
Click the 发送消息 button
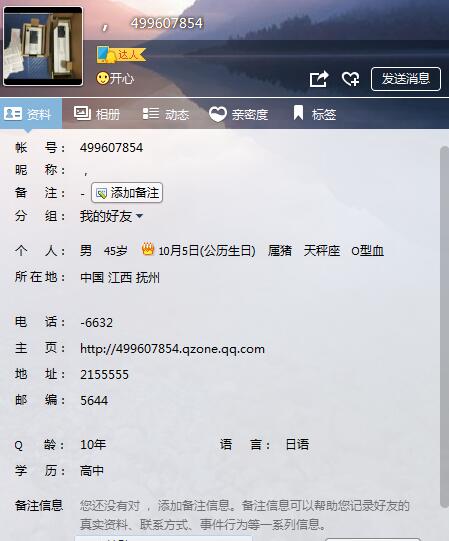pos(406,79)
